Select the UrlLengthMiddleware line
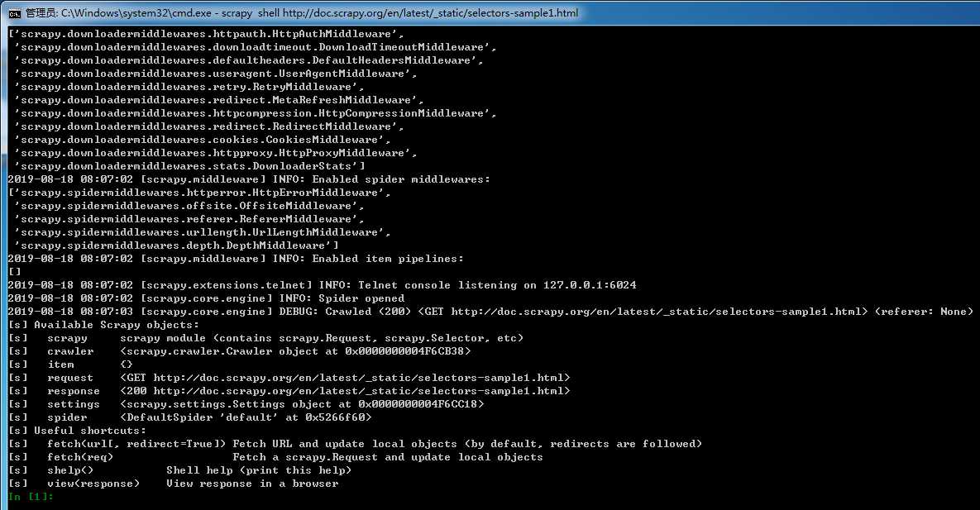 pos(203,232)
